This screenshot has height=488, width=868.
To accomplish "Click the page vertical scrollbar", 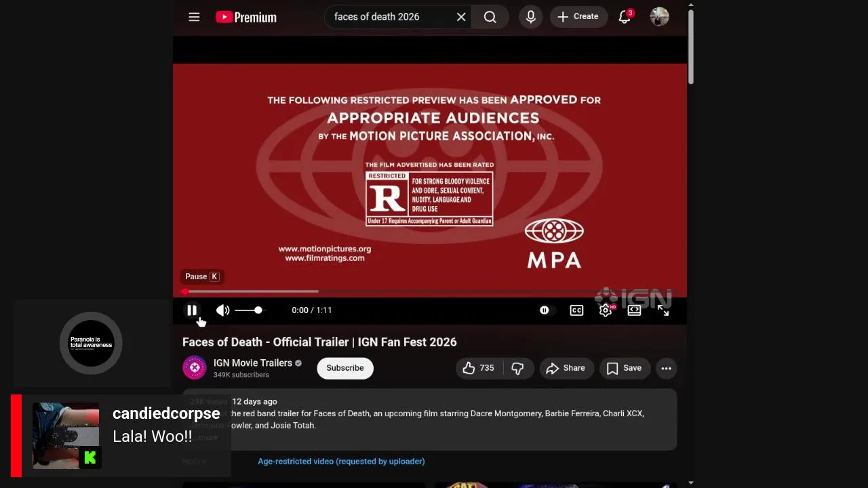I will [x=691, y=47].
